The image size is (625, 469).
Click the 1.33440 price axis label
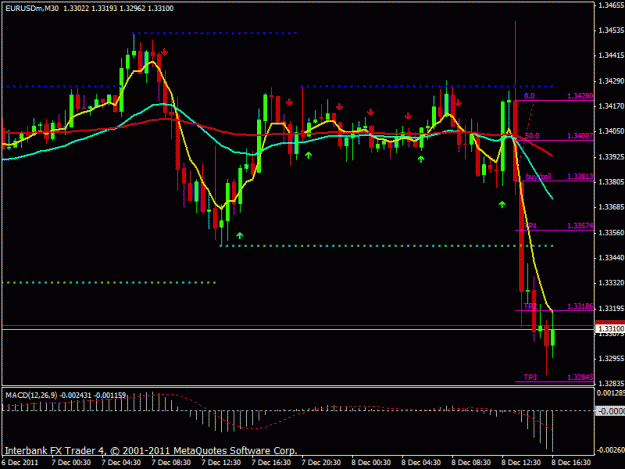(611, 258)
